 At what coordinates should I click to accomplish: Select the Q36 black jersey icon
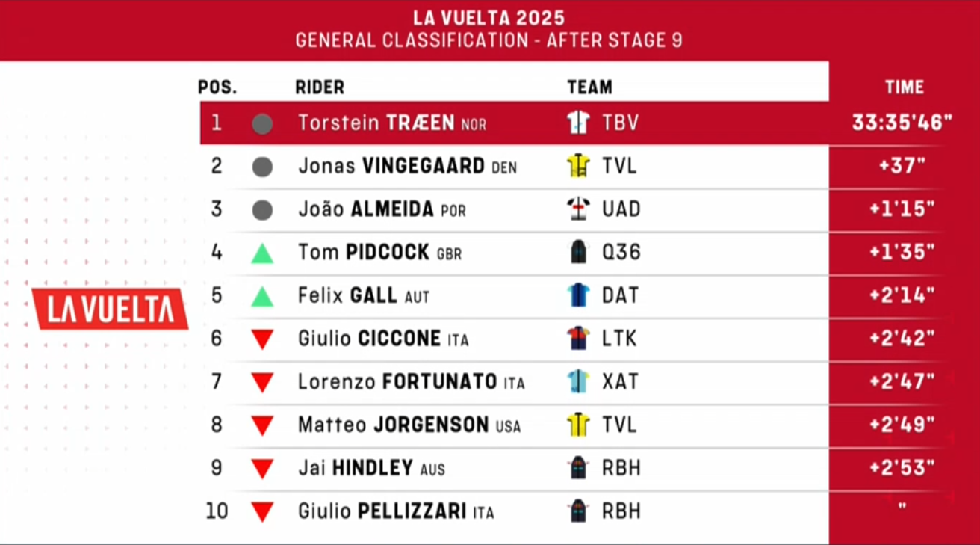(579, 253)
